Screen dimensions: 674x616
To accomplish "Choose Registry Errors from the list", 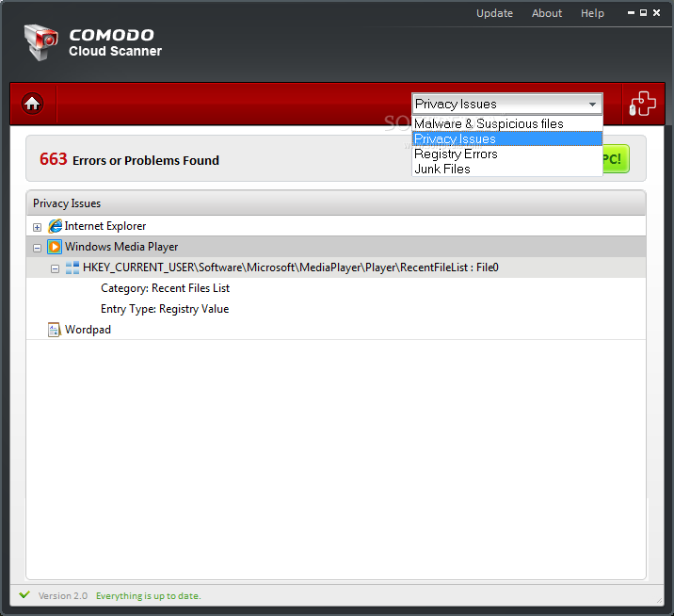I will click(507, 154).
